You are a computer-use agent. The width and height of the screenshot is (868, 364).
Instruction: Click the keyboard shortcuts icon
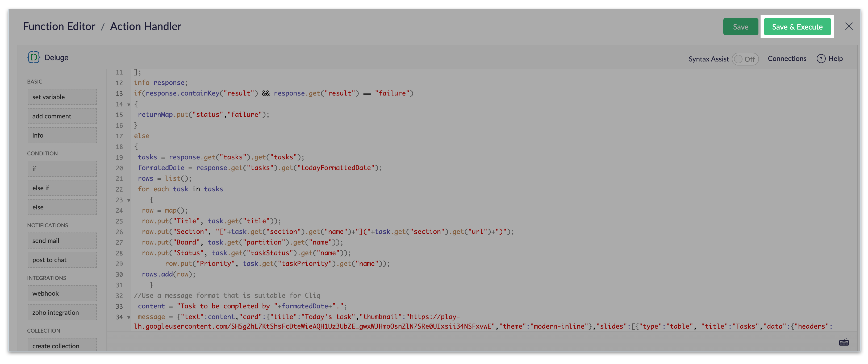coord(844,342)
